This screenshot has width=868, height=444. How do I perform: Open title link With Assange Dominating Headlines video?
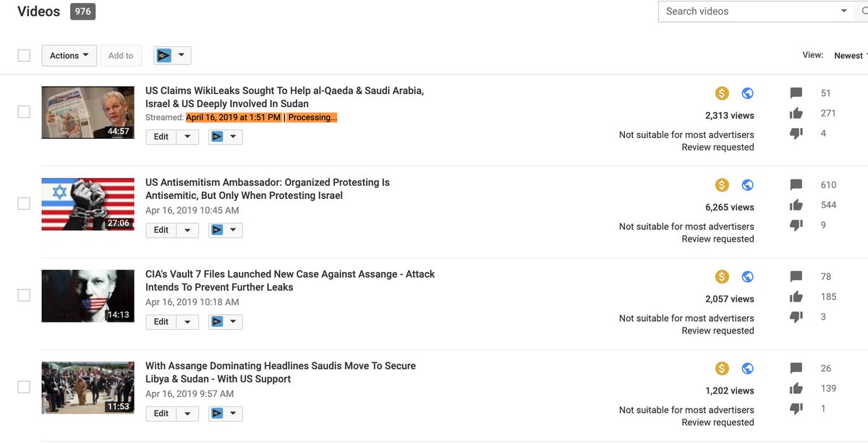281,372
